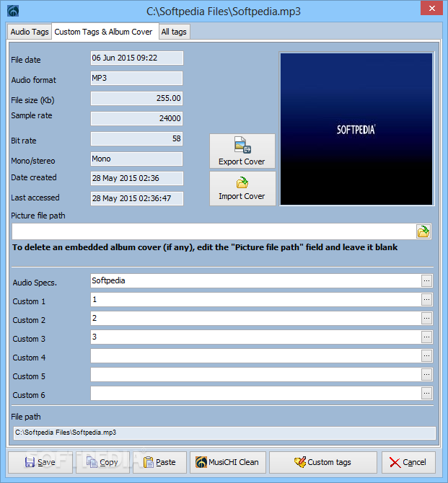Click the File path field at bottom
Viewport: 448px width, 483px height.
pos(224,433)
